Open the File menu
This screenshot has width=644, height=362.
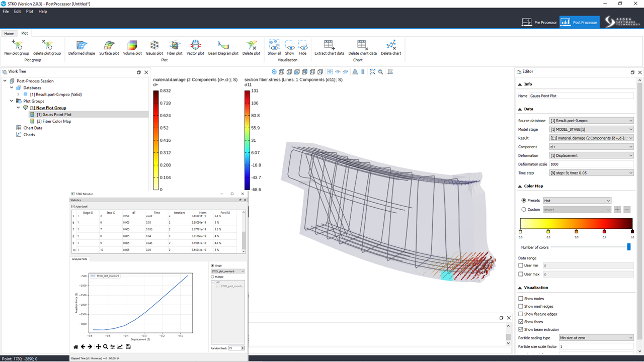tap(6, 11)
